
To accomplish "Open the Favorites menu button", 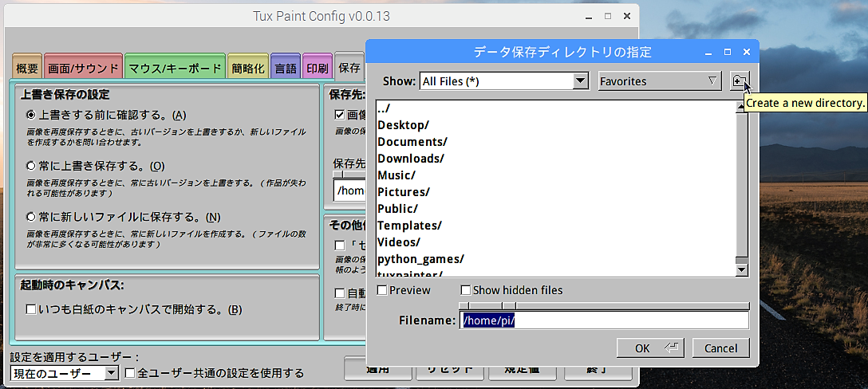I will click(661, 81).
